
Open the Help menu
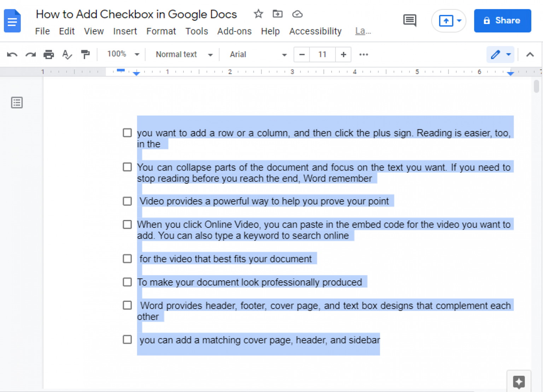pyautogui.click(x=270, y=31)
